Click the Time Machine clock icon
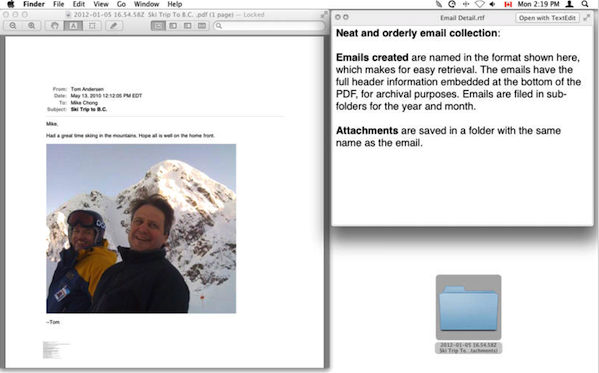This screenshot has height=373, width=599. [452, 4]
